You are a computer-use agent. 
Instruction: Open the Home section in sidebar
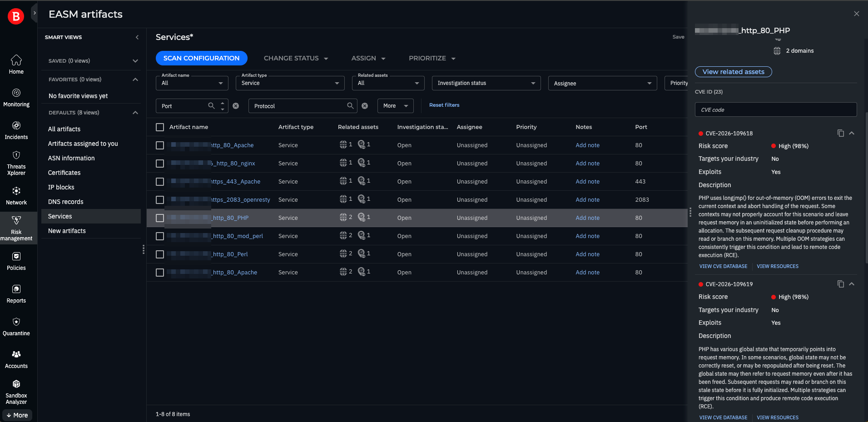16,65
